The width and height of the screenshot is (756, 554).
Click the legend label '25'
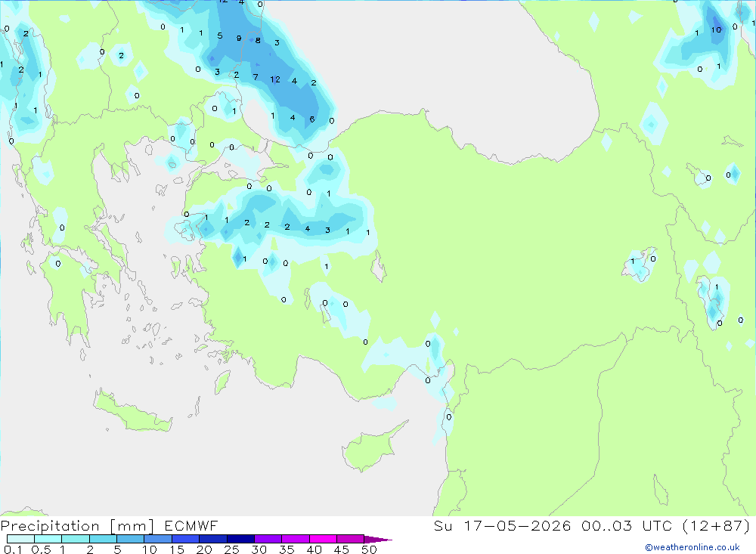pyautogui.click(x=231, y=549)
